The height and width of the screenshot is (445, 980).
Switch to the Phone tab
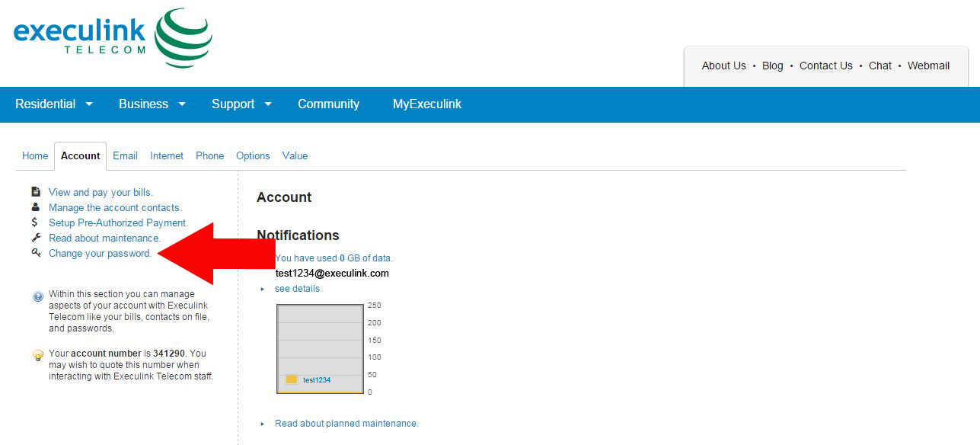209,155
